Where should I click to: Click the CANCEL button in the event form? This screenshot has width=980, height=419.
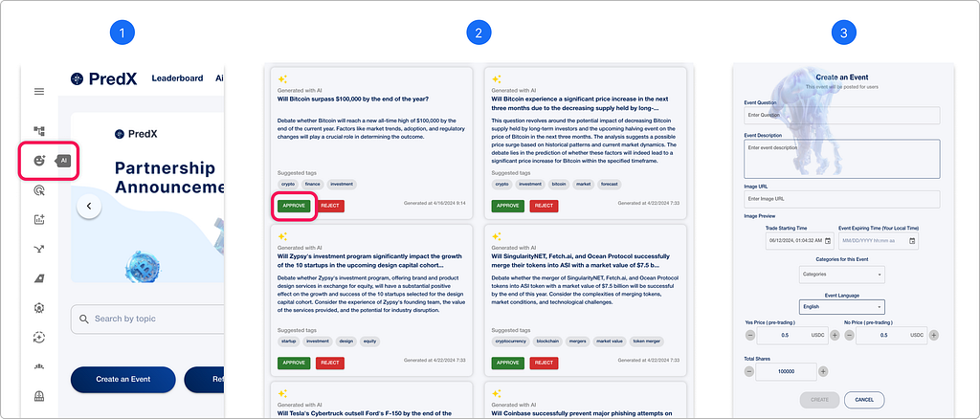(x=864, y=400)
